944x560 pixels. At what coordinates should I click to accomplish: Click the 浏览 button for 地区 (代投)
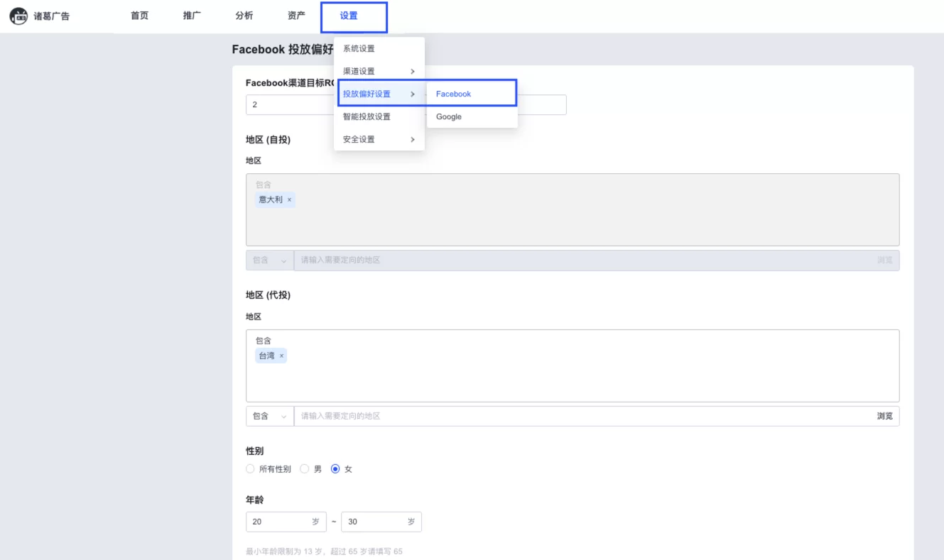pyautogui.click(x=884, y=416)
